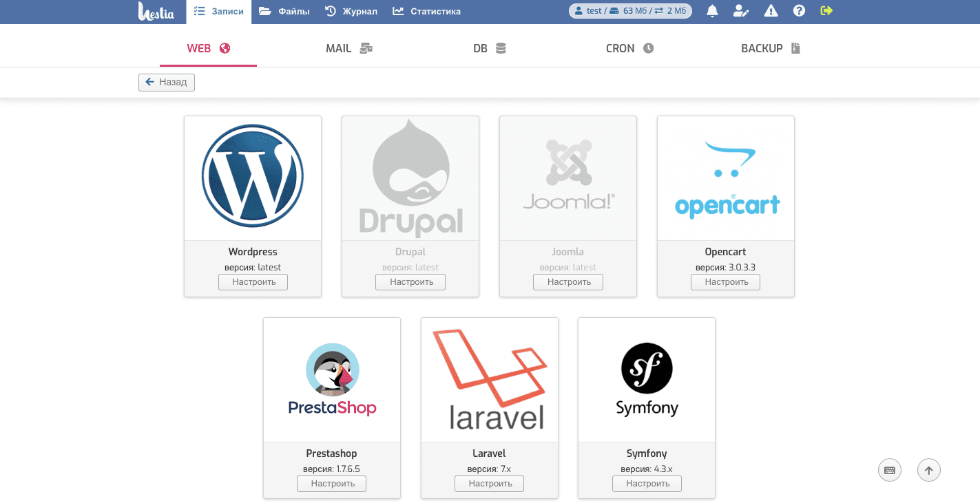Image resolution: width=980 pixels, height=503 pixels.
Task: Click the Joomla card title text
Action: [568, 252]
